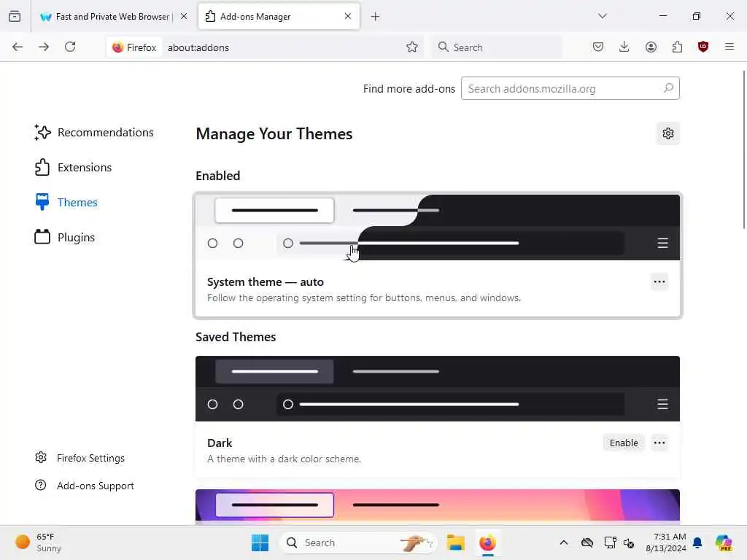
Task: Go to Recommendations section
Action: 94,133
